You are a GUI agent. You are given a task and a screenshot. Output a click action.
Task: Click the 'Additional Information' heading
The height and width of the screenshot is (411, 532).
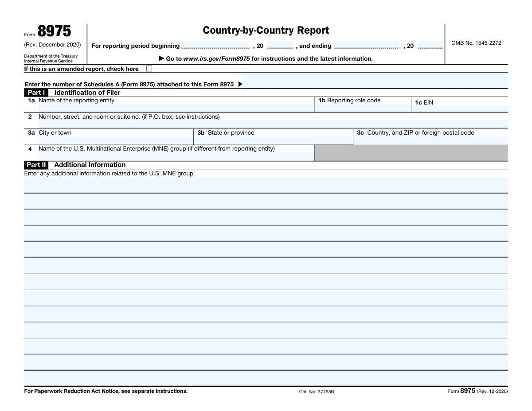click(x=90, y=165)
